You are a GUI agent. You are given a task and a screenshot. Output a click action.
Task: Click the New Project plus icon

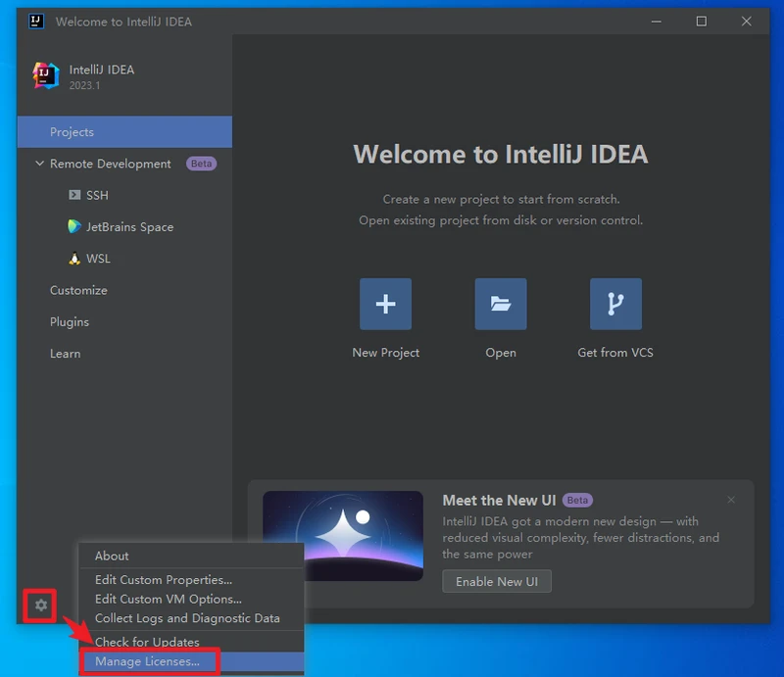click(x=385, y=304)
